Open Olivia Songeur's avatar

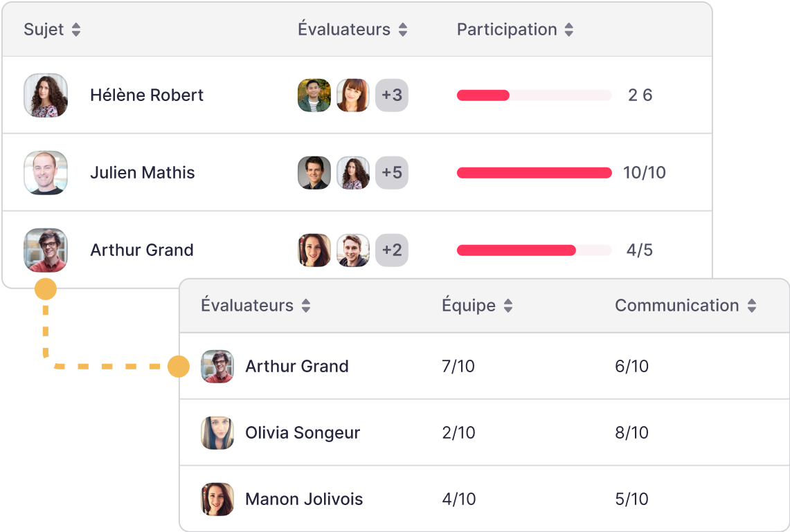pos(217,433)
